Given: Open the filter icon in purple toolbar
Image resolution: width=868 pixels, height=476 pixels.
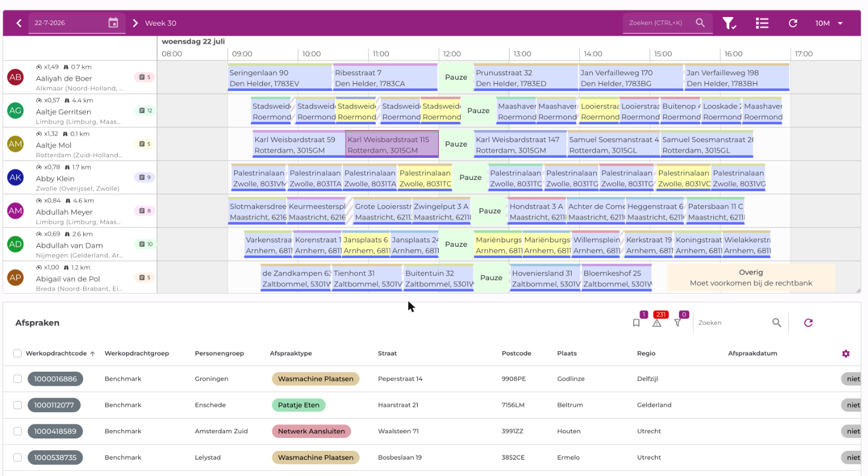Looking at the screenshot, I should (x=729, y=23).
